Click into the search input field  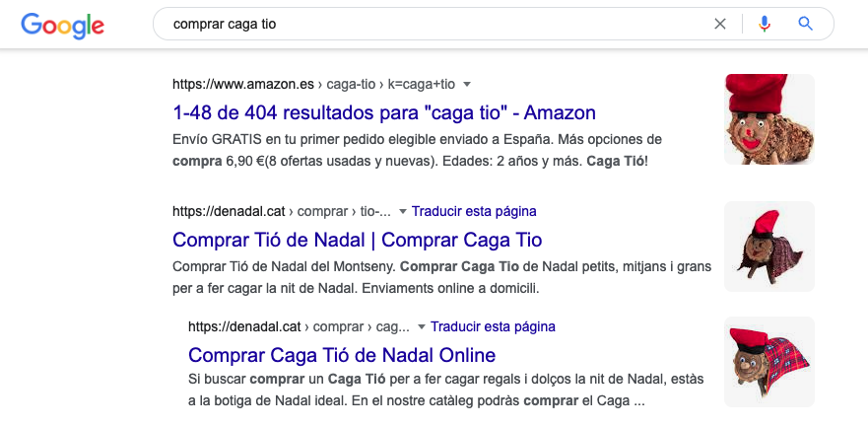[434, 24]
